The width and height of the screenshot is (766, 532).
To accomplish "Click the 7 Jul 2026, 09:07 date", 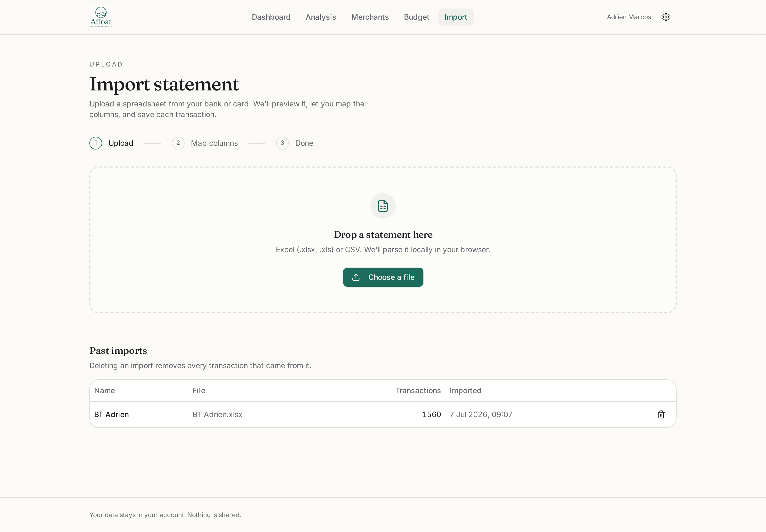I will pos(481,414).
